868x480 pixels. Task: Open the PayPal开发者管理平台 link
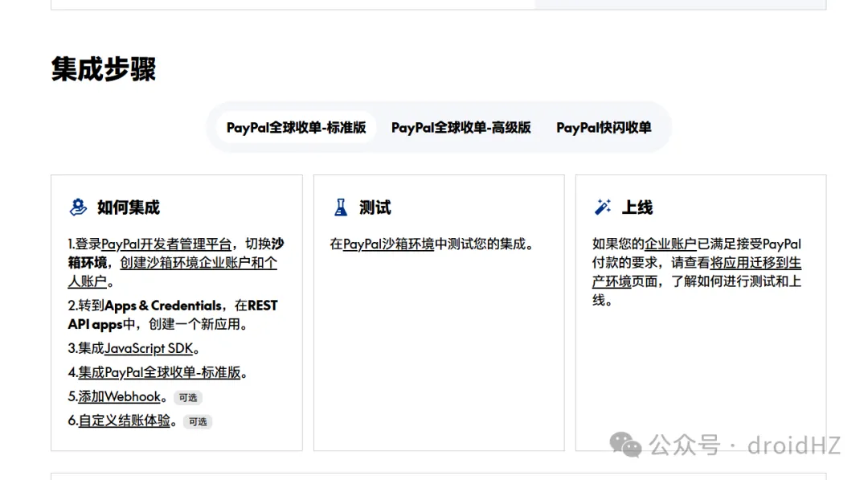[x=166, y=244]
